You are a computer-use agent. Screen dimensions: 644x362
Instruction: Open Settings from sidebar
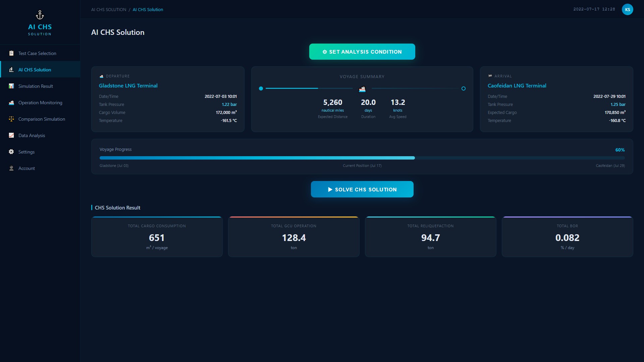(x=40, y=152)
